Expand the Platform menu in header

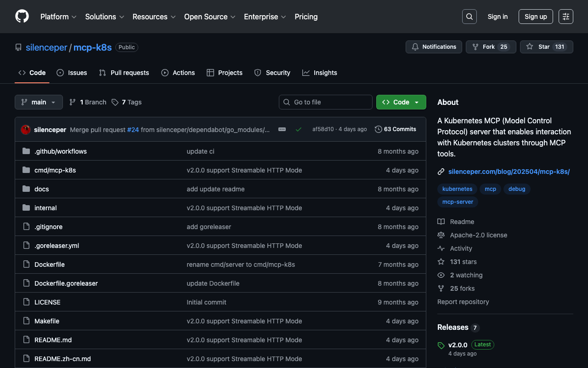coord(58,17)
